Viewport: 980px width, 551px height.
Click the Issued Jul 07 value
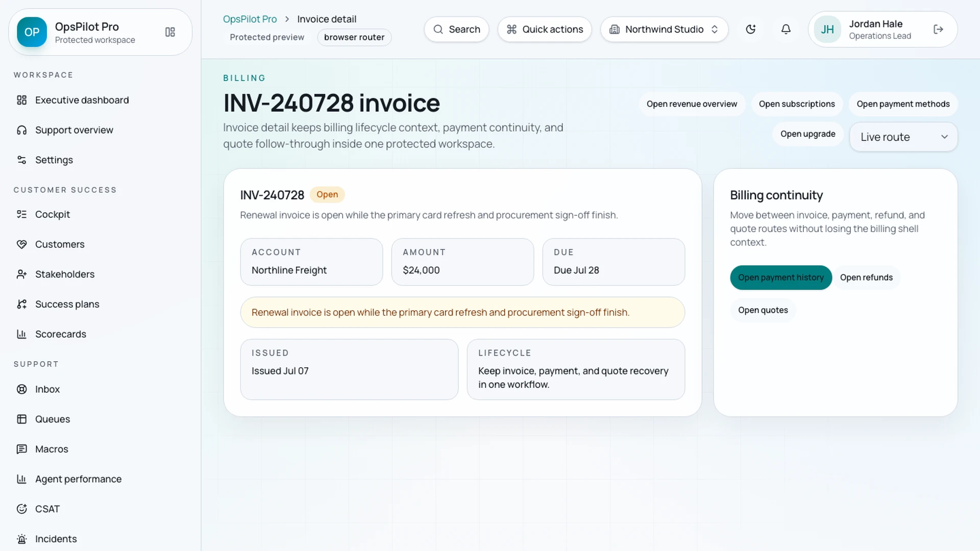click(x=280, y=371)
